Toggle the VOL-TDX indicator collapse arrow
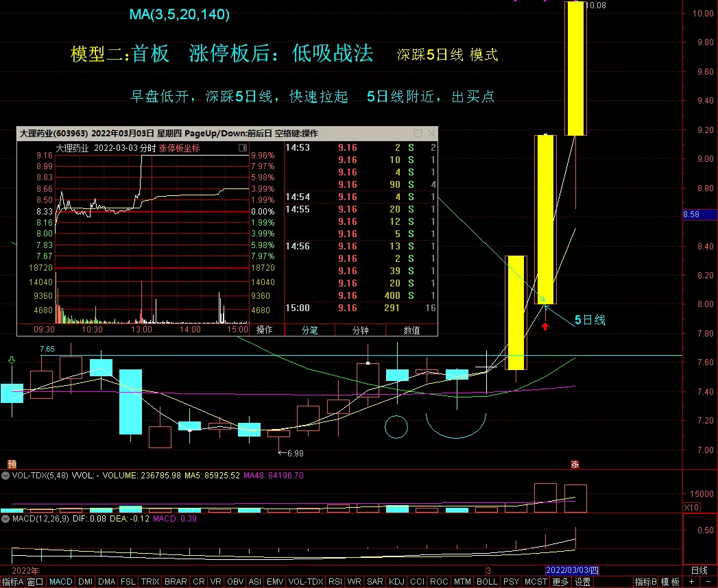Viewport: 718px width, 588px height. click(x=5, y=476)
